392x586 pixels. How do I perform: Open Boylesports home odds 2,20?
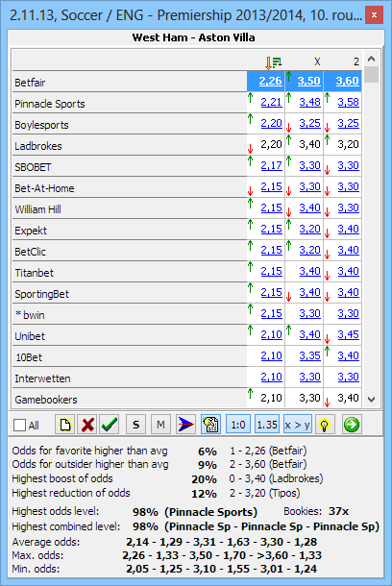coord(271,123)
